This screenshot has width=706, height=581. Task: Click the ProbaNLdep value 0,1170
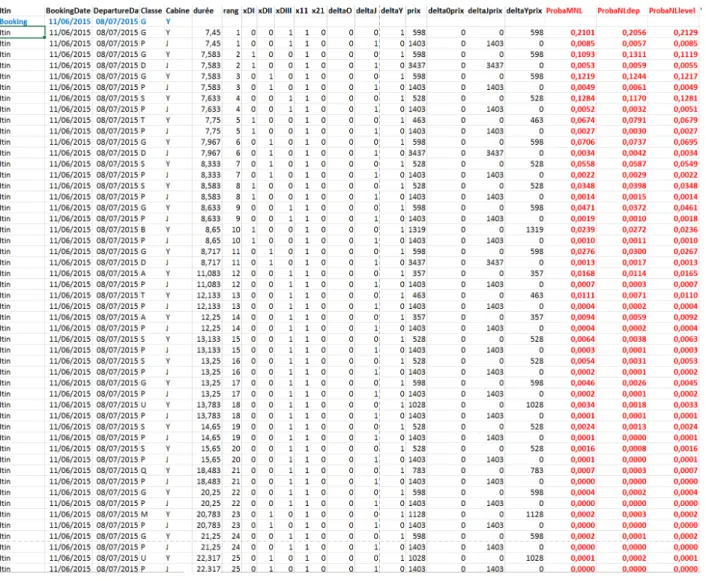[x=634, y=98]
